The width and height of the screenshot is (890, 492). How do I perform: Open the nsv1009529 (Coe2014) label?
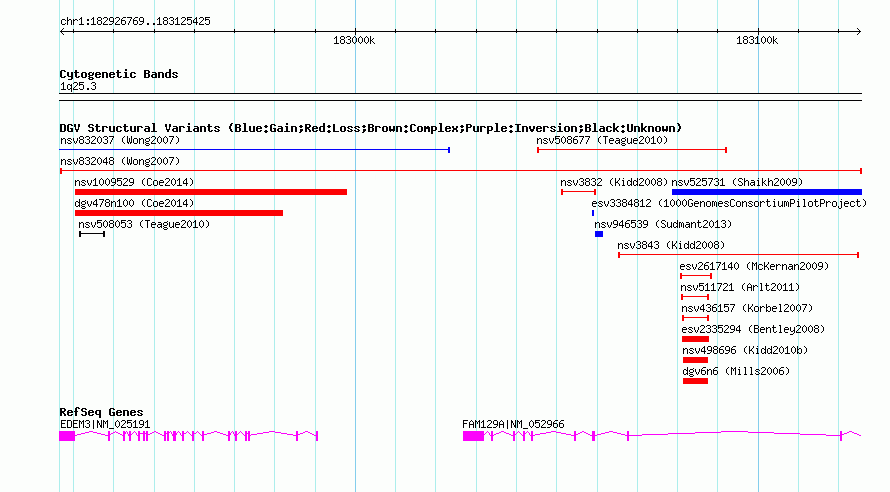(134, 182)
